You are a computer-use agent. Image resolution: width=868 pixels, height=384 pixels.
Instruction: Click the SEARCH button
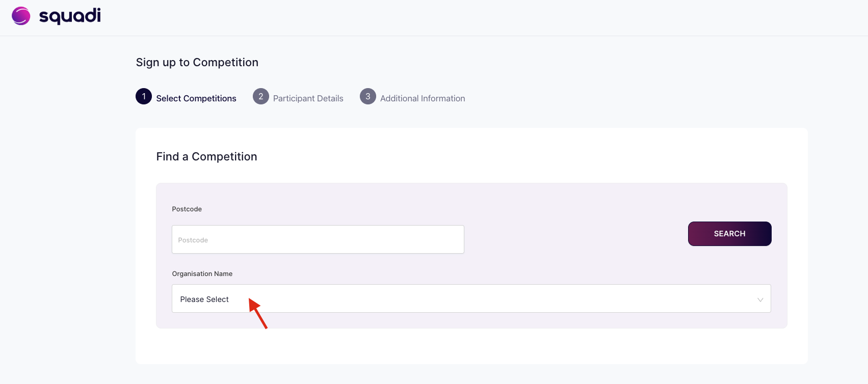(729, 233)
